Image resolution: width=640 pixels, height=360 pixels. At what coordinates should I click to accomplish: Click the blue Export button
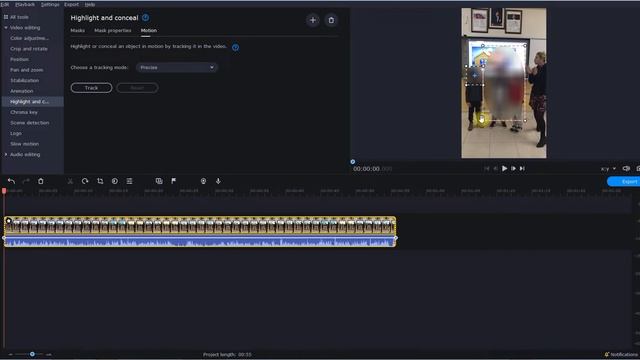(x=624, y=182)
